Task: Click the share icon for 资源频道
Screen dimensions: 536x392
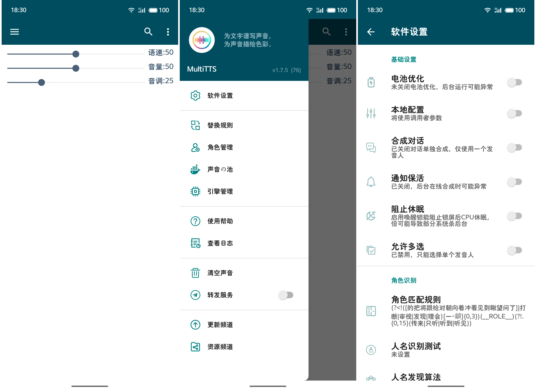Action: 195,347
